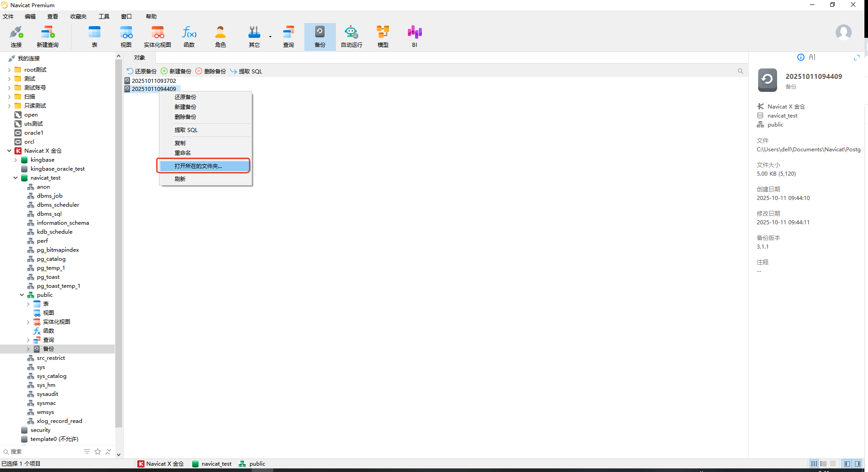868x472 pixels.
Task: Expand the 测试账号 folder
Action: pos(9,88)
